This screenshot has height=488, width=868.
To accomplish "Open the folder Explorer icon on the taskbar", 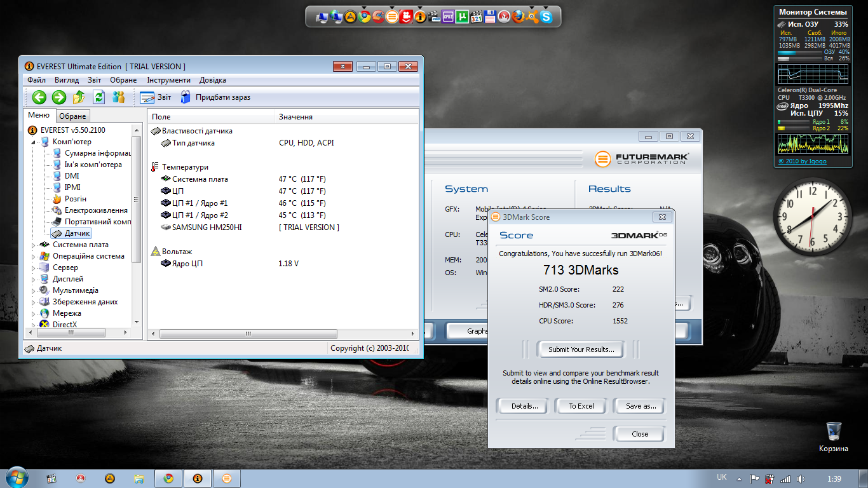I will coord(139,478).
